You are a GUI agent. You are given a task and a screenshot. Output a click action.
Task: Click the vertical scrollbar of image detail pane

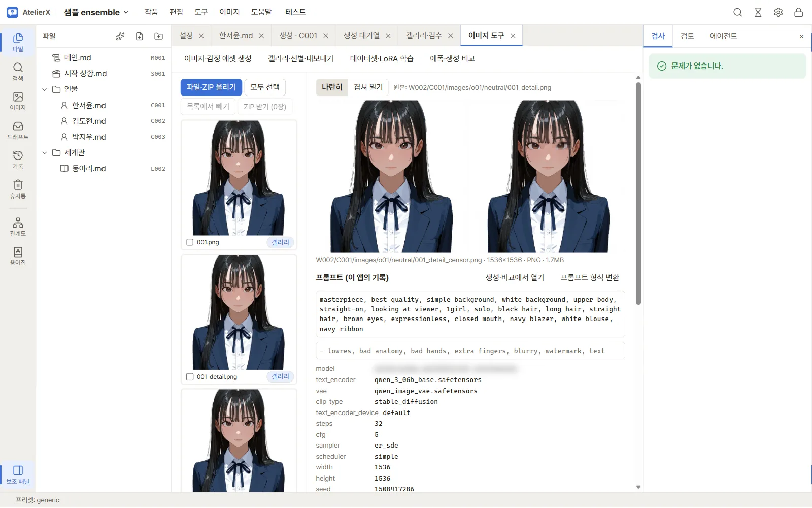coord(638,193)
